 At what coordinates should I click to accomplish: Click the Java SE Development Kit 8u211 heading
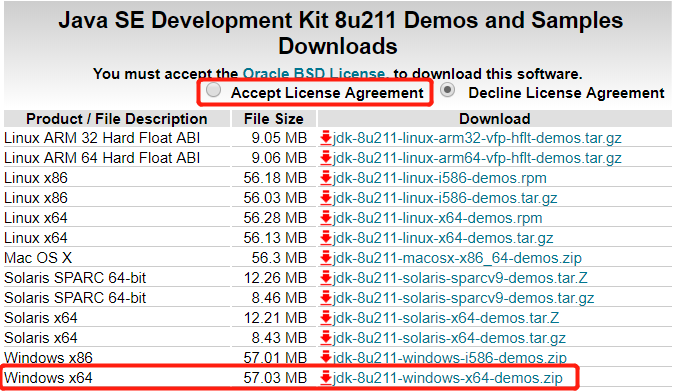pos(341,33)
